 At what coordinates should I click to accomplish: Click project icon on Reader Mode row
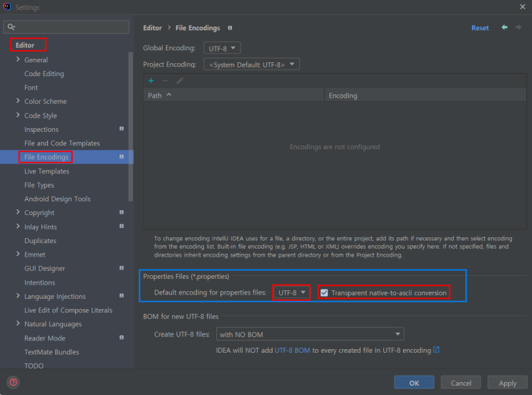pos(122,338)
